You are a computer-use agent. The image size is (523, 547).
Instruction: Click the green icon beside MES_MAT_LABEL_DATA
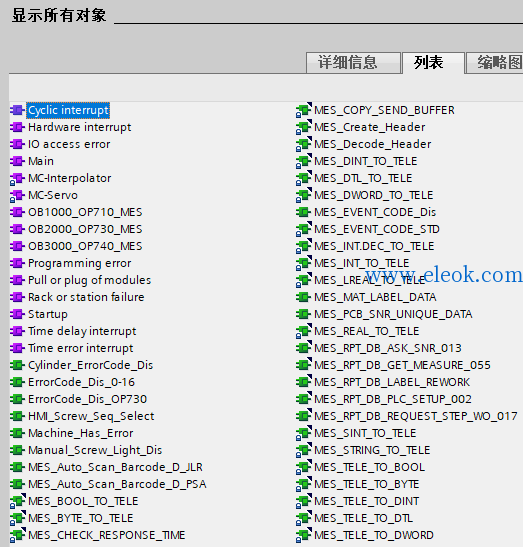tap(304, 297)
